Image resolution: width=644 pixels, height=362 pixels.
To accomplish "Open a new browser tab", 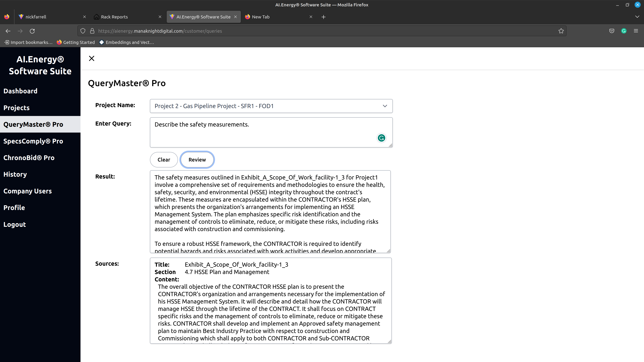I will pos(323,17).
